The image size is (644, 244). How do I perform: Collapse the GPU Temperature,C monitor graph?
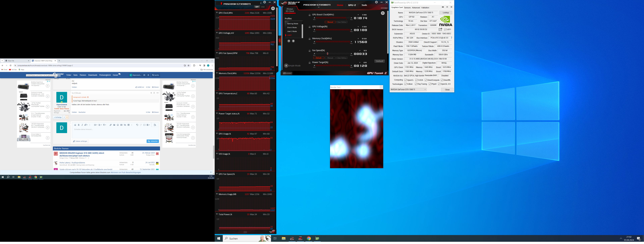pos(217,93)
